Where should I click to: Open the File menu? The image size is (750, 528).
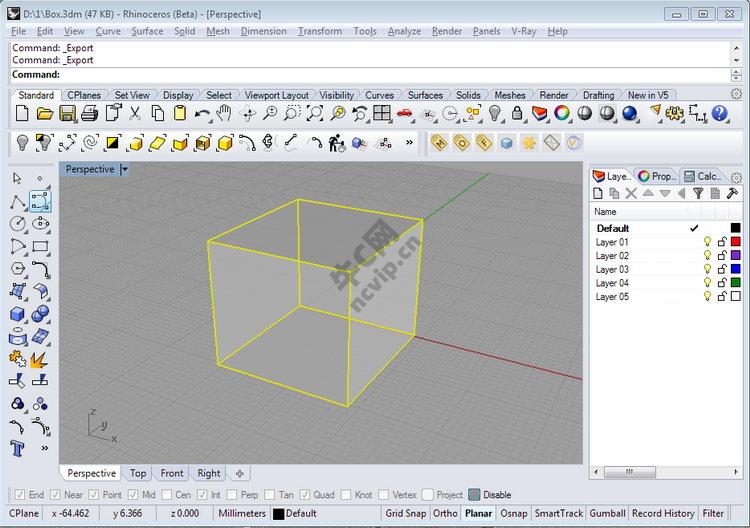18,32
